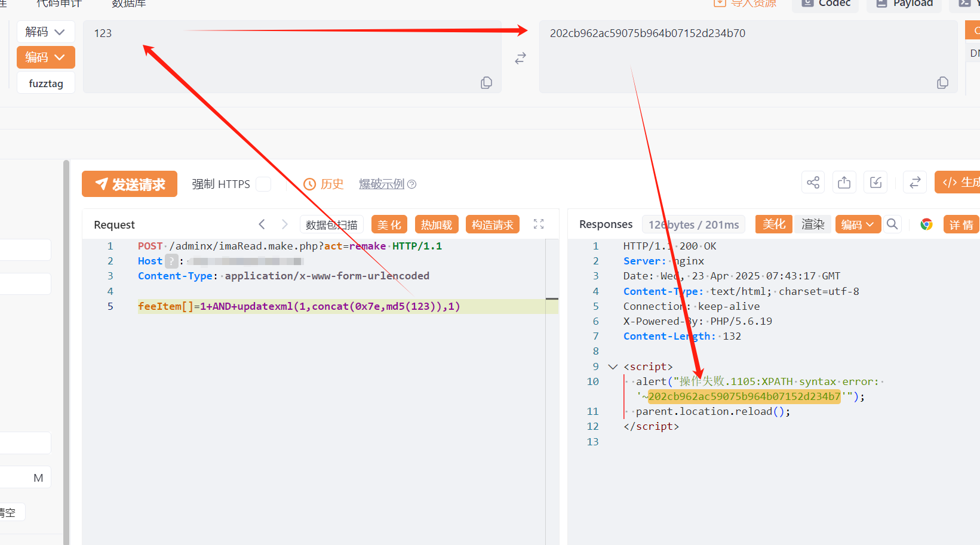980x545 pixels.
Task: Open the Codec tab
Action: [x=825, y=4]
